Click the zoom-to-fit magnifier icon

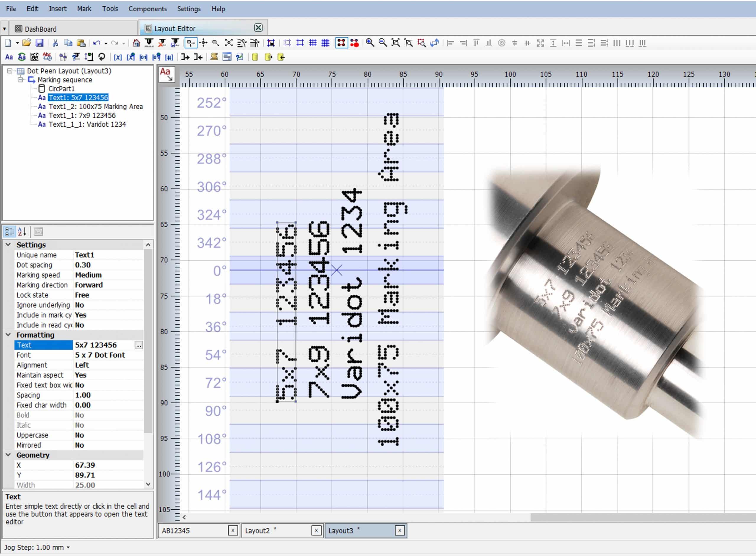click(395, 43)
